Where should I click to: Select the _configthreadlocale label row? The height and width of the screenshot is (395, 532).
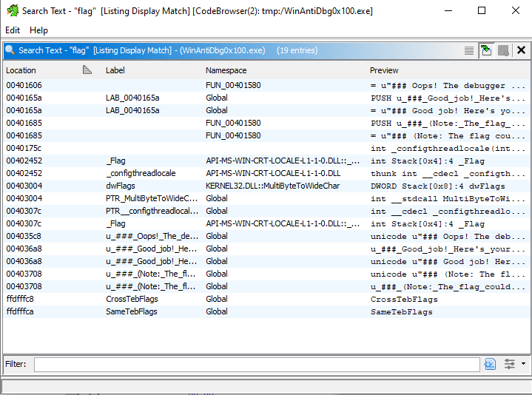(x=266, y=173)
